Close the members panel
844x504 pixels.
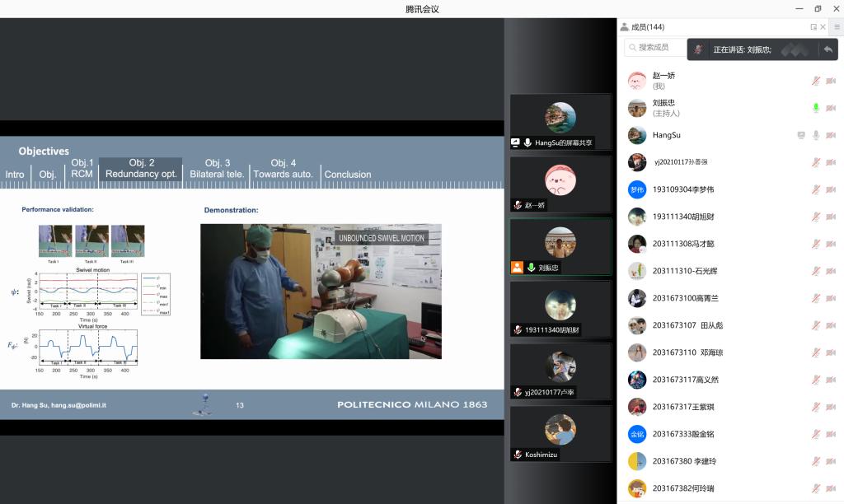click(823, 27)
